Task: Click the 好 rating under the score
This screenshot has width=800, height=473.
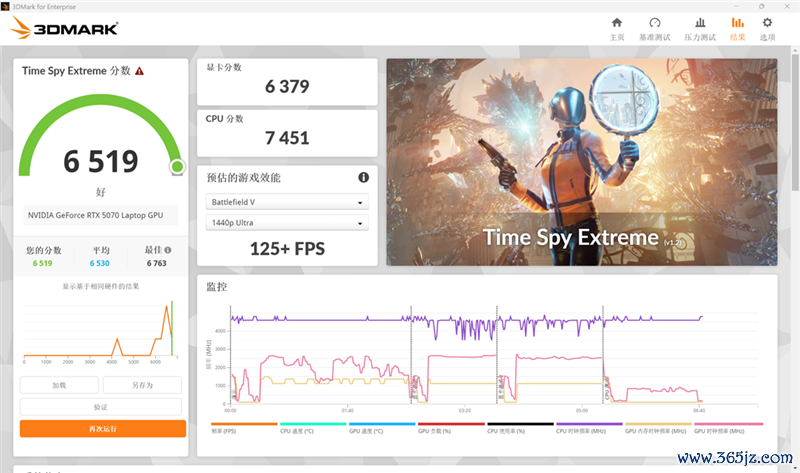Action: (101, 192)
